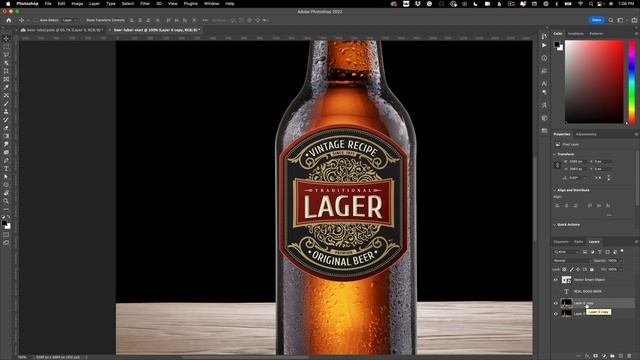Screen dimensions: 640x360
Task: Toggle link width and height constraint
Action: tap(558, 165)
